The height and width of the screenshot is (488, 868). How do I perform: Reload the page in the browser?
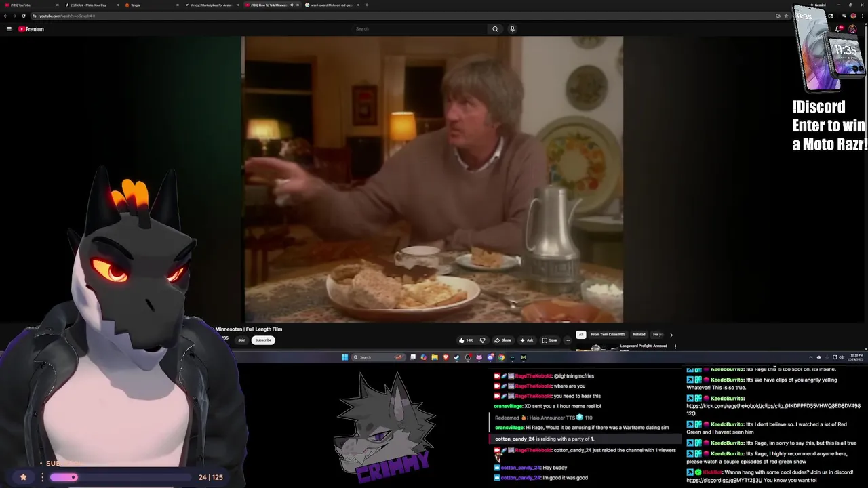tap(24, 16)
